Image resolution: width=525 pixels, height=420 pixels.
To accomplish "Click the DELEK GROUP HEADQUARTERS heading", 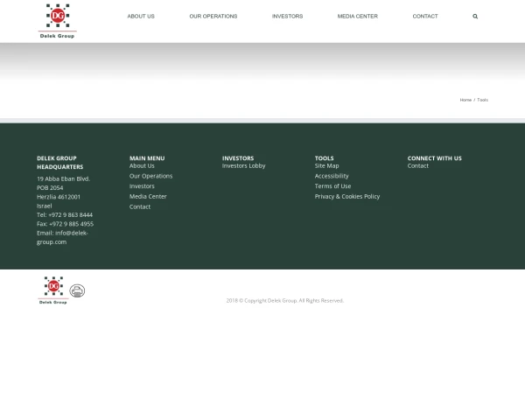I will pos(59,163).
